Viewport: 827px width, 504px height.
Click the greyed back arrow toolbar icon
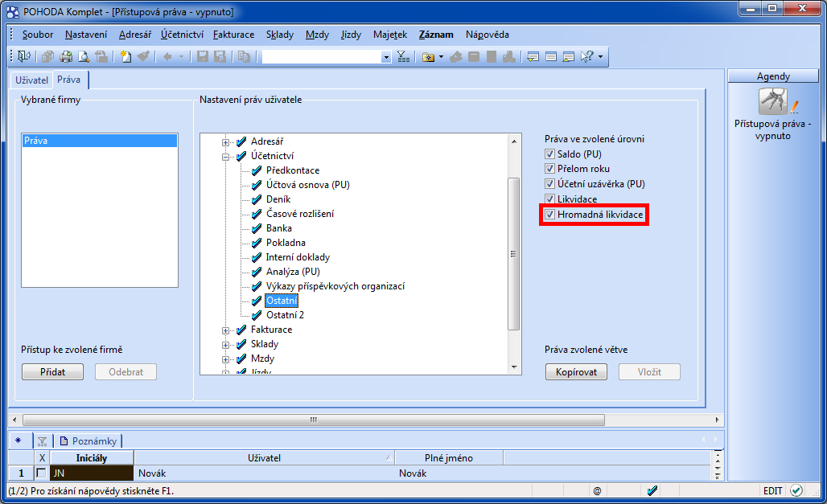point(167,56)
